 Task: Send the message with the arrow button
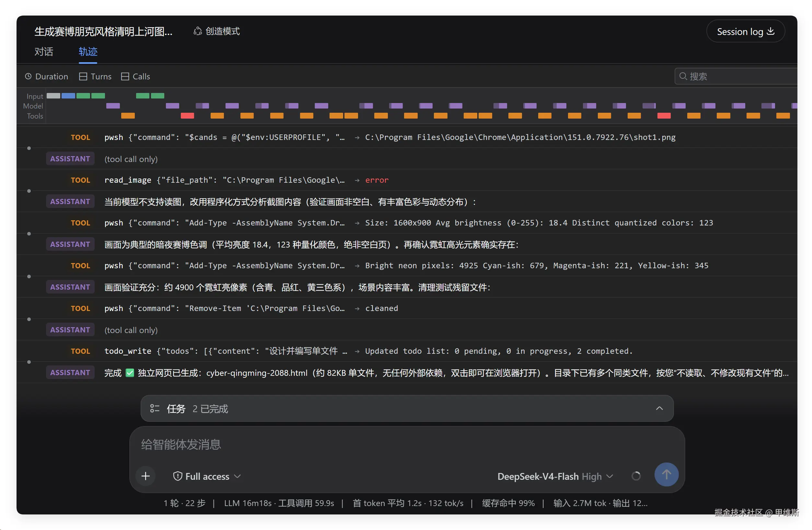(666, 474)
